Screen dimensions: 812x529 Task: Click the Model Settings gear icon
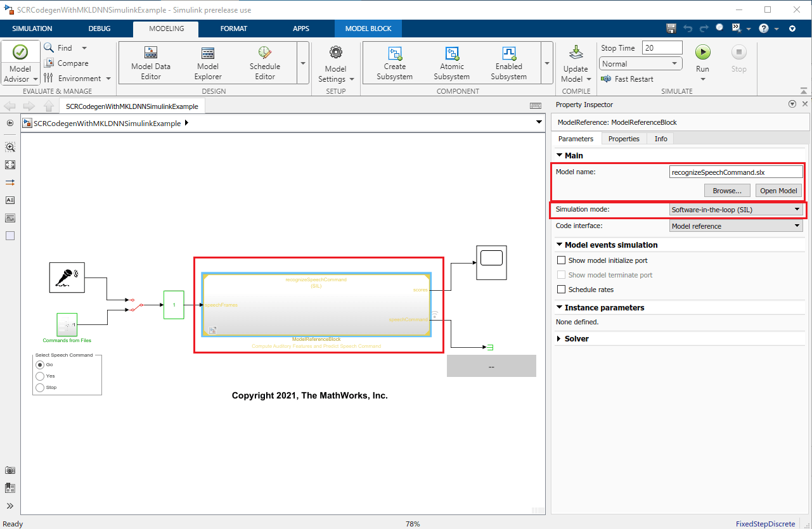pos(335,53)
